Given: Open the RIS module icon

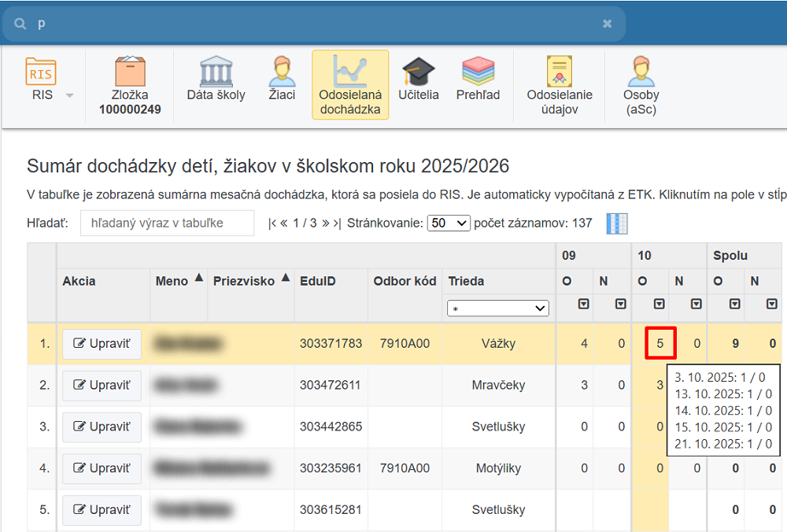Looking at the screenshot, I should click(x=41, y=72).
